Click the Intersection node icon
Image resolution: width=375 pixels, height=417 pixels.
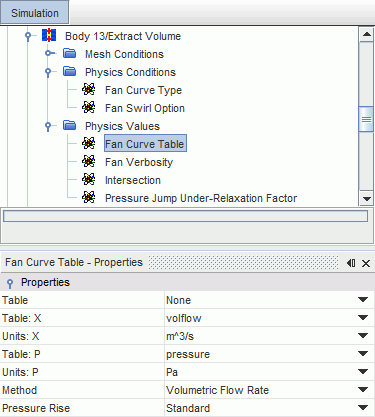point(89,179)
